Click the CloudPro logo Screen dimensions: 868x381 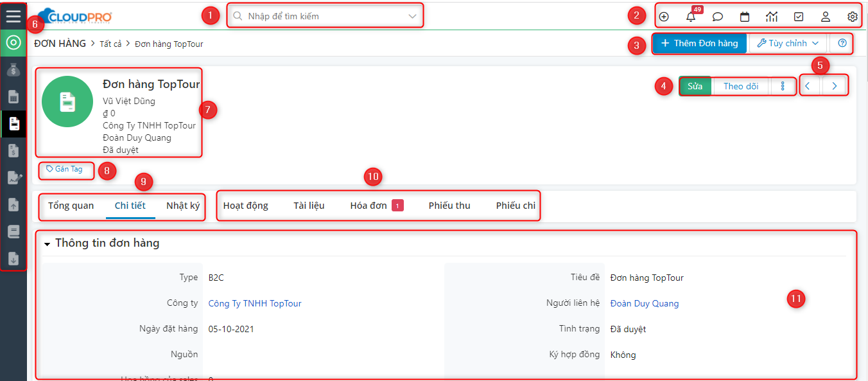tap(75, 16)
